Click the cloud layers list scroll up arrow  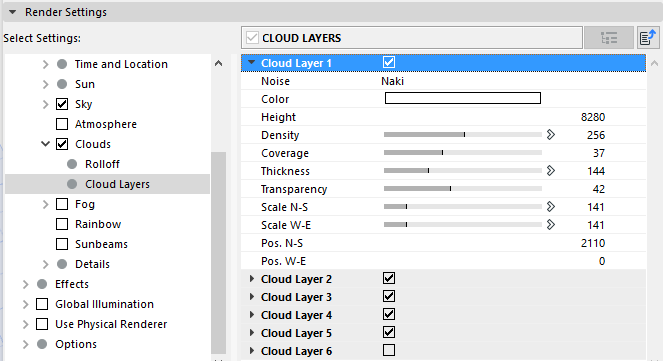655,64
